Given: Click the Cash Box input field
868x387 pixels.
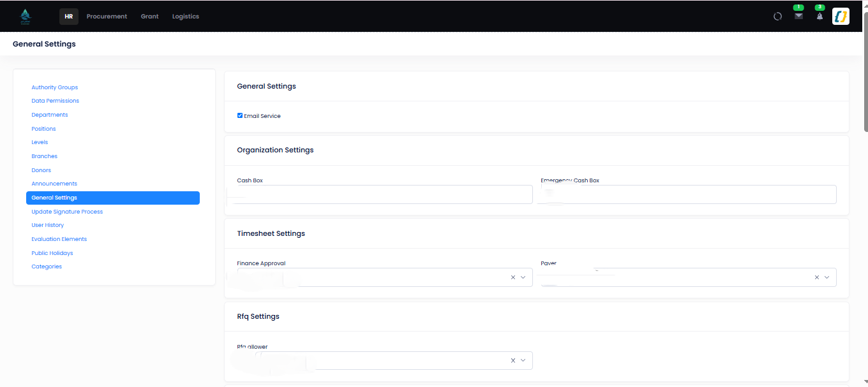Looking at the screenshot, I should point(385,194).
